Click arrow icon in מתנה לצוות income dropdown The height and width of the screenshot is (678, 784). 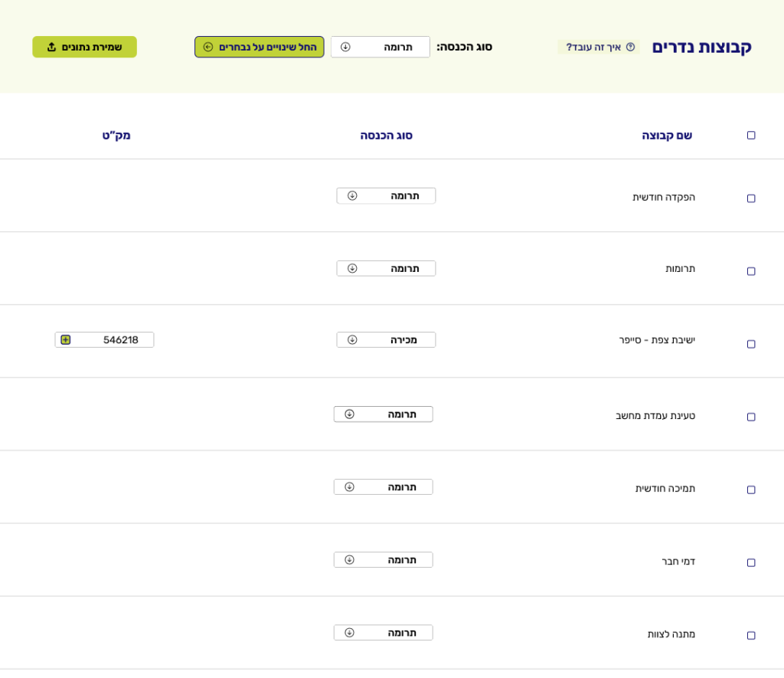349,632
